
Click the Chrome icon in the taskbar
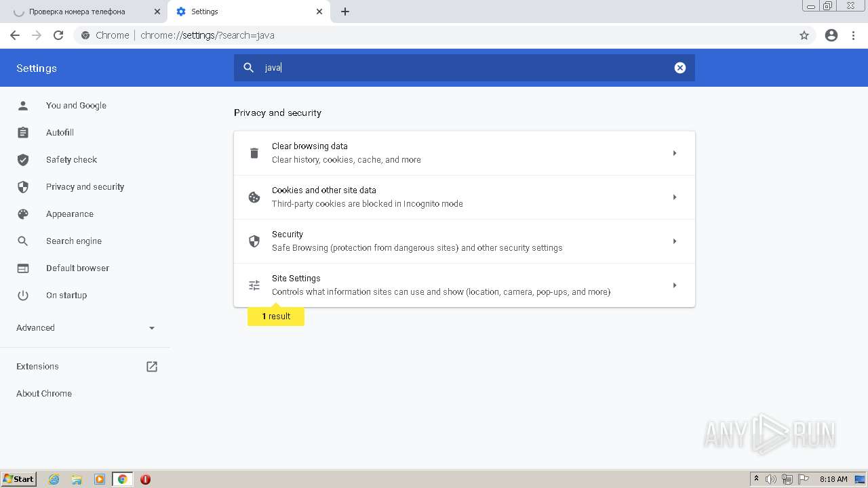click(123, 479)
